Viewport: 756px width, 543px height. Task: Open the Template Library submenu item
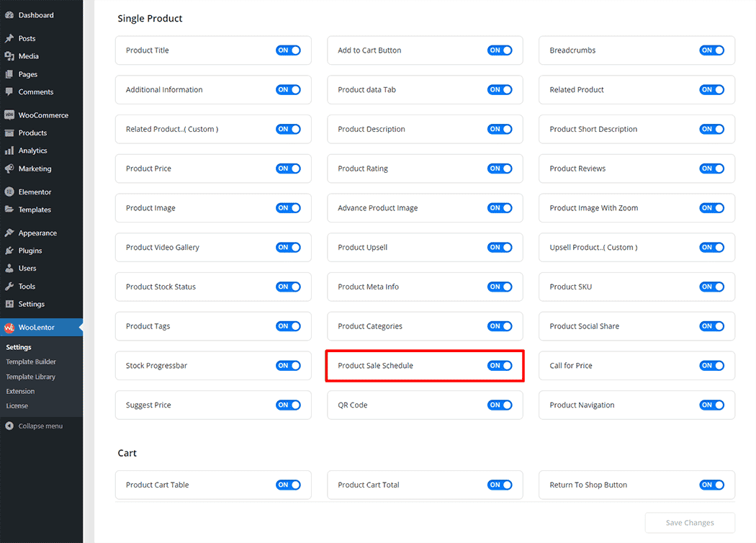click(x=31, y=377)
